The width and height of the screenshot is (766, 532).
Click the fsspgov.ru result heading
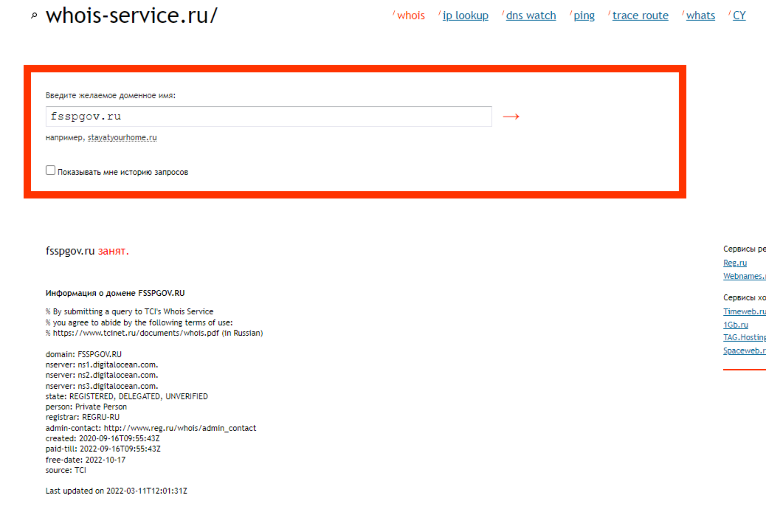70,251
